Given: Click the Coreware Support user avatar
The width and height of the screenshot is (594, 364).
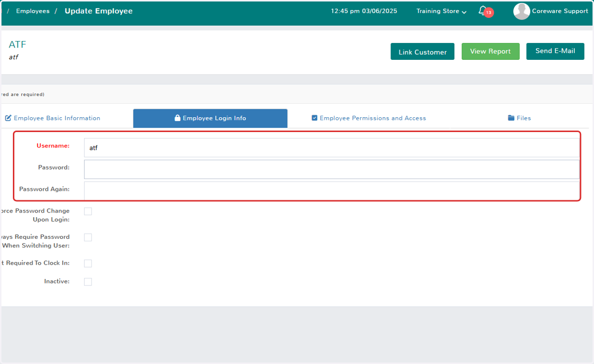Looking at the screenshot, I should (x=522, y=11).
